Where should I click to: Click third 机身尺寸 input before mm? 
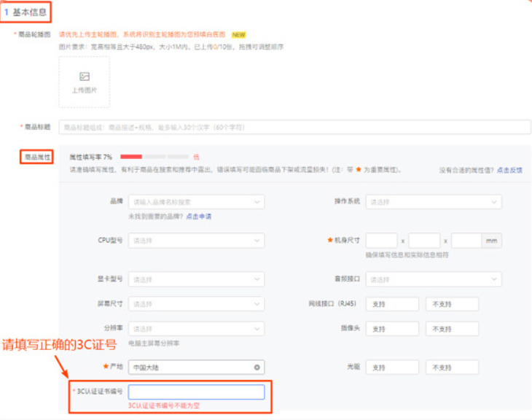pyautogui.click(x=466, y=241)
